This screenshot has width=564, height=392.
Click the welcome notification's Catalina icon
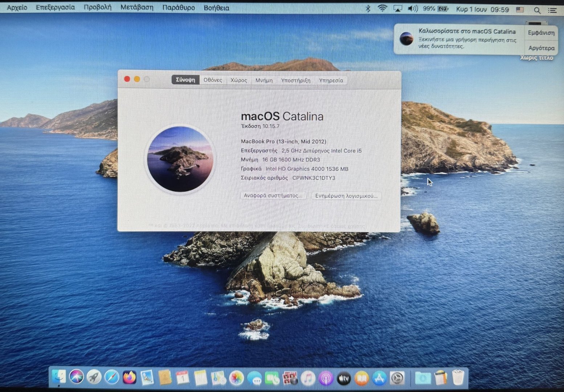[406, 38]
